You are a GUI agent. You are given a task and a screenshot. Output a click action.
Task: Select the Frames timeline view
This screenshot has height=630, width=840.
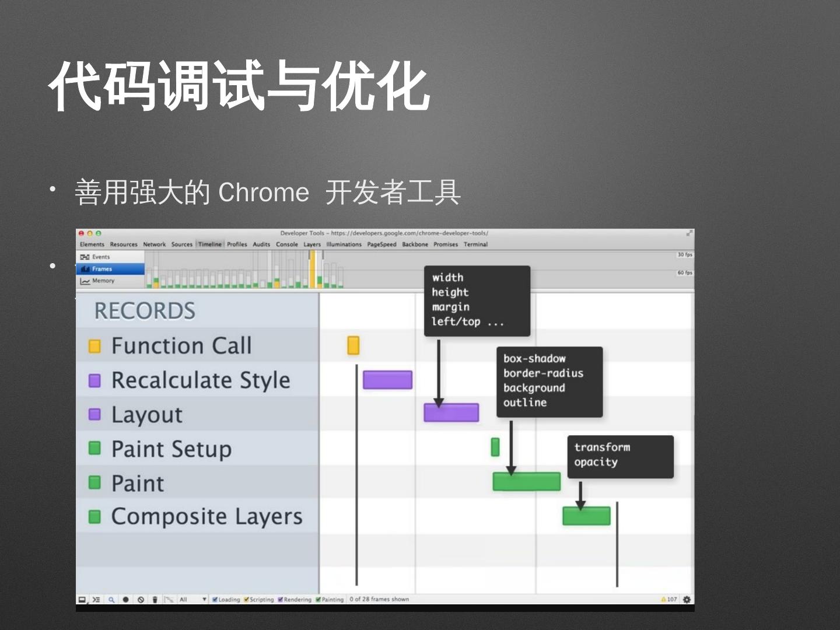click(110, 269)
